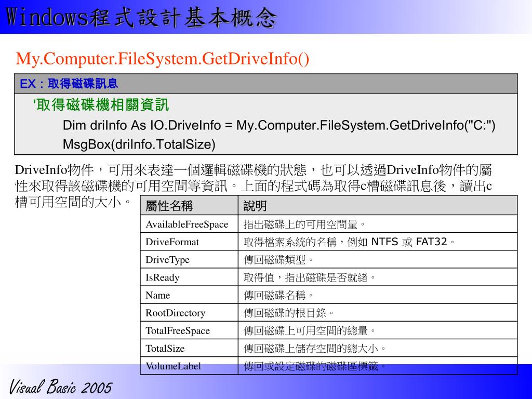Select the 'VolumeLabel' property cell
The height and width of the screenshot is (399, 532).
point(189,366)
